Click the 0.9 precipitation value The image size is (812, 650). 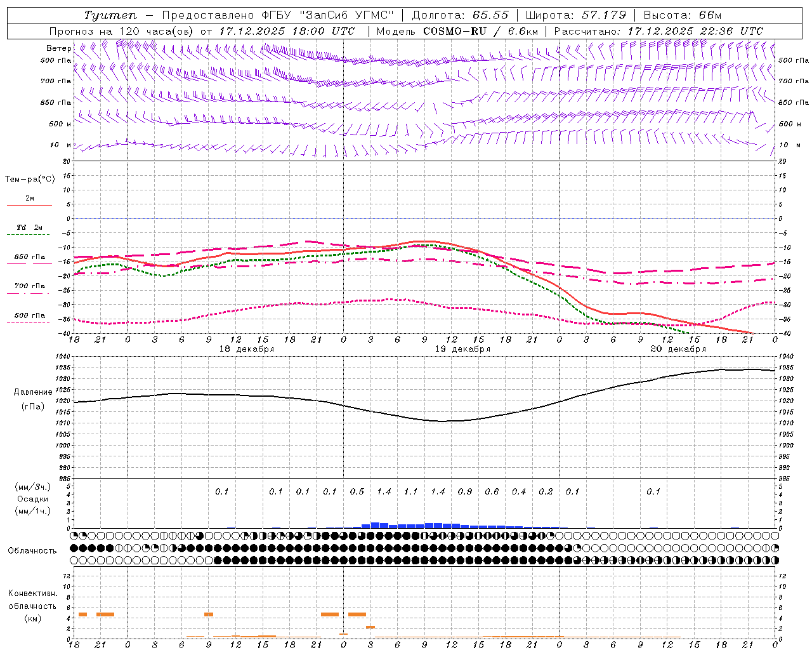(x=465, y=491)
